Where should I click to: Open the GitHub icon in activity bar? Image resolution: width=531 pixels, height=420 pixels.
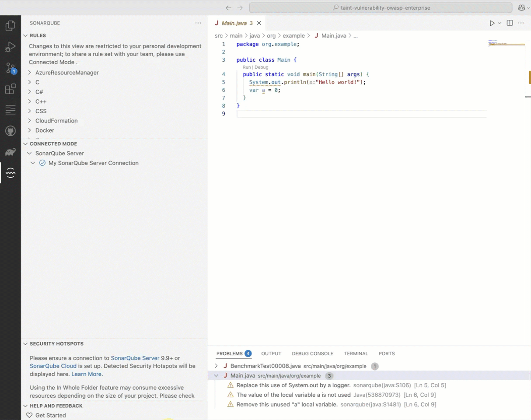pos(10,131)
